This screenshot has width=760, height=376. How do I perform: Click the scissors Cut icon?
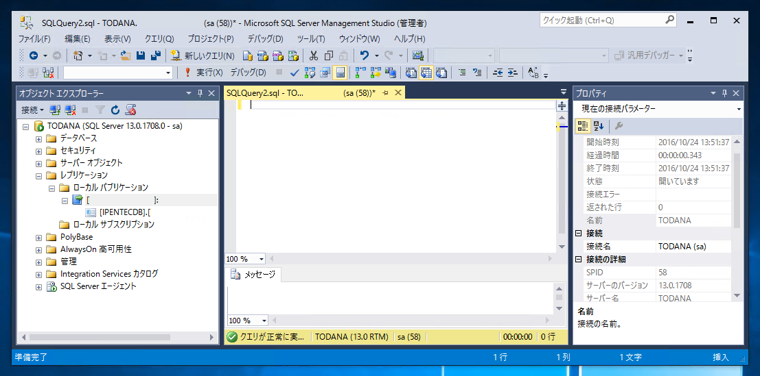click(x=314, y=56)
